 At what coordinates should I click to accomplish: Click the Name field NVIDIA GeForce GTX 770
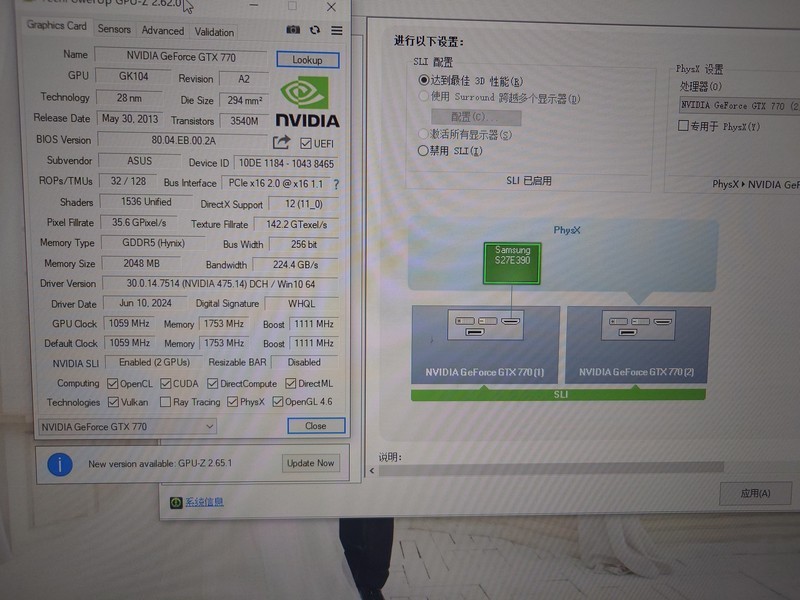(181, 56)
